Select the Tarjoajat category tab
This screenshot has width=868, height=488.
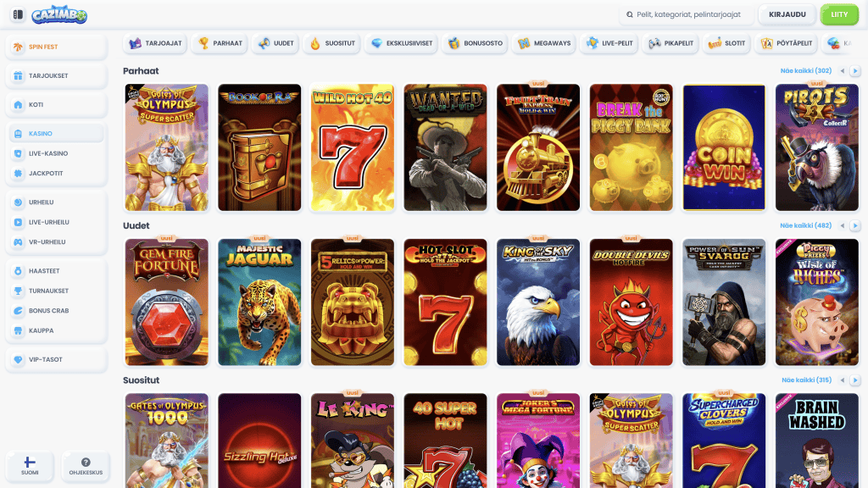155,43
